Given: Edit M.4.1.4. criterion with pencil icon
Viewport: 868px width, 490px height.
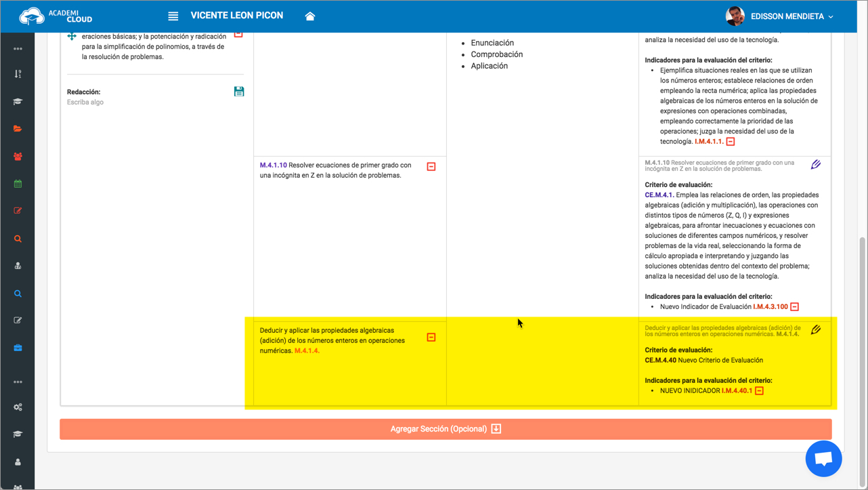Looking at the screenshot, I should tap(816, 330).
